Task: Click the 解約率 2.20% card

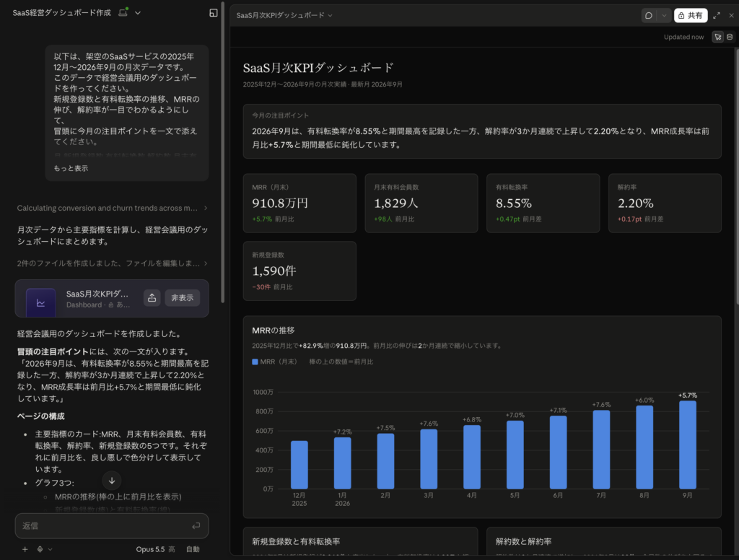Action: [x=665, y=204]
